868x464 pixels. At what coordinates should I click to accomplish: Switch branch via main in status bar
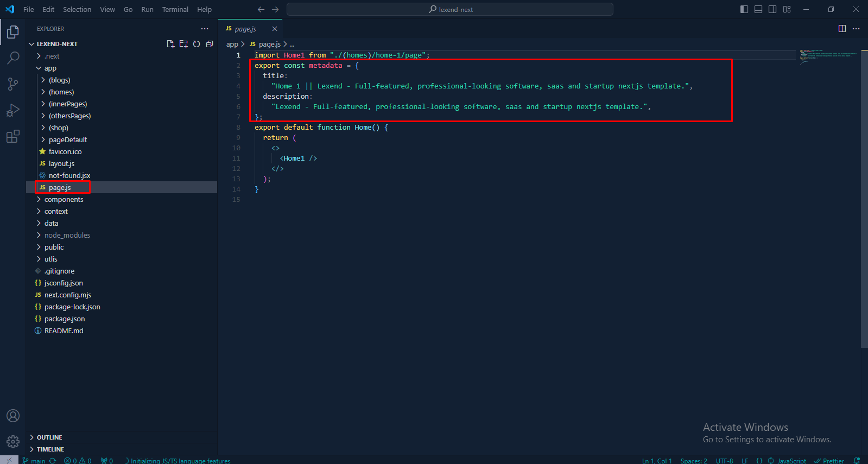(34, 461)
